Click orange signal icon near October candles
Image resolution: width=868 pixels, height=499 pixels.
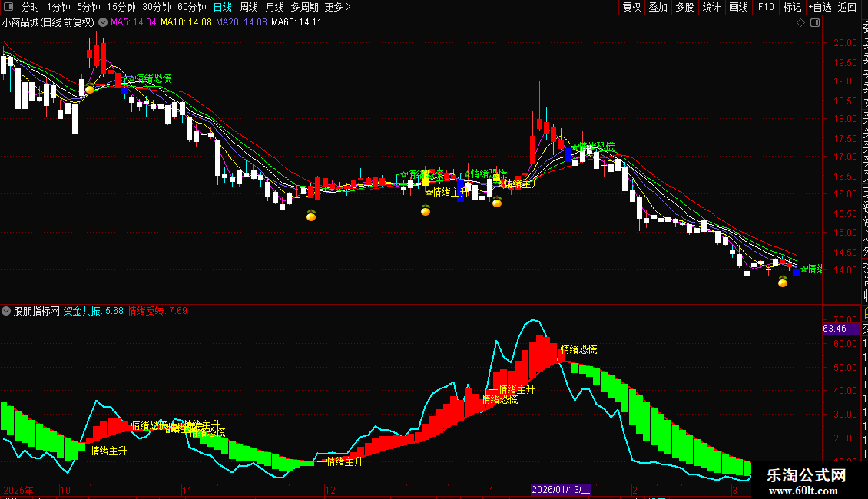click(x=90, y=88)
